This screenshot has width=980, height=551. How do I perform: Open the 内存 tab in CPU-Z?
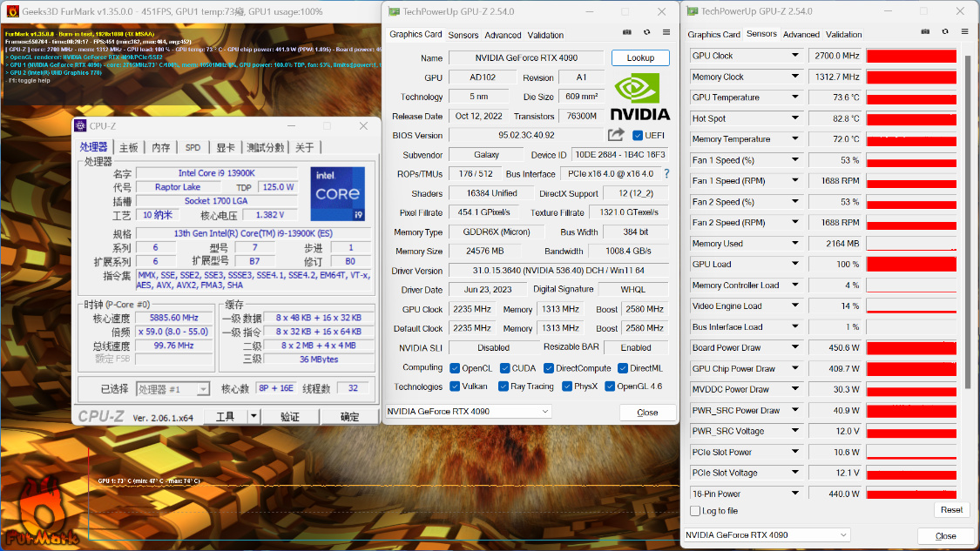(160, 147)
